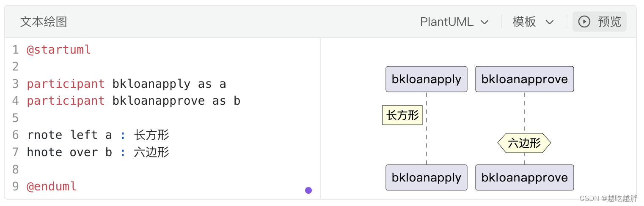Place cursor on participant bkloanapprove line
The width and height of the screenshot is (644, 206).
tap(133, 101)
